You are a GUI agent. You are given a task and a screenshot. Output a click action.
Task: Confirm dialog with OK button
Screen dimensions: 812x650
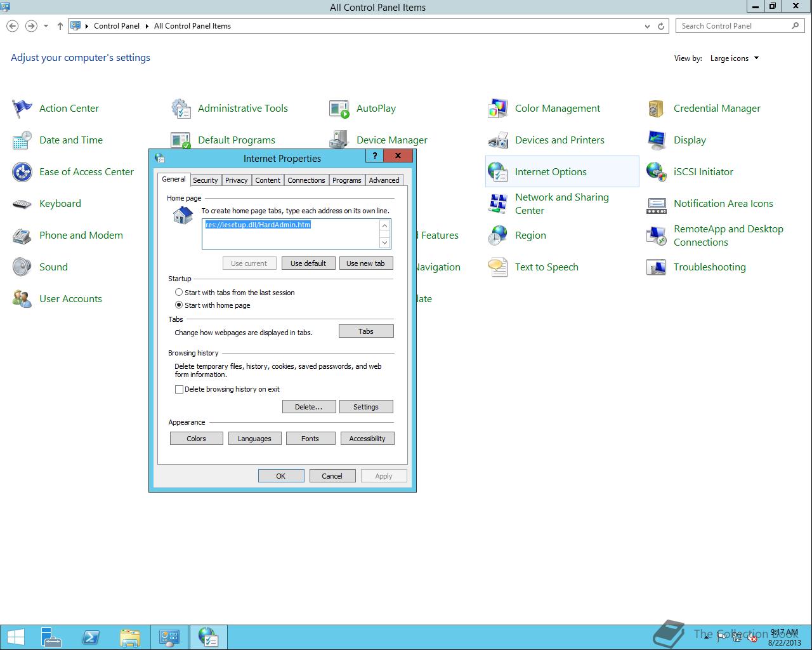point(281,476)
